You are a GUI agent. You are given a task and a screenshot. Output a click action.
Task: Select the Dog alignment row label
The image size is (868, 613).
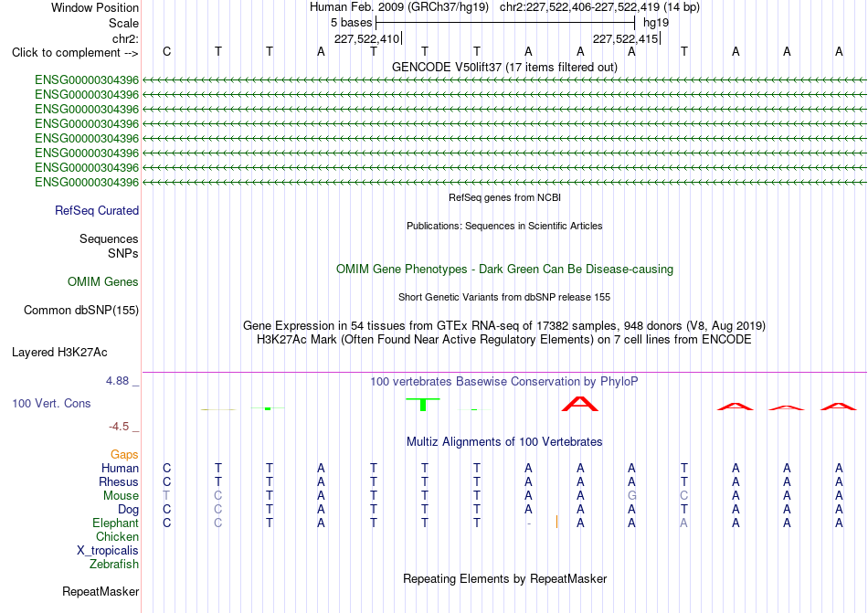[128, 510]
